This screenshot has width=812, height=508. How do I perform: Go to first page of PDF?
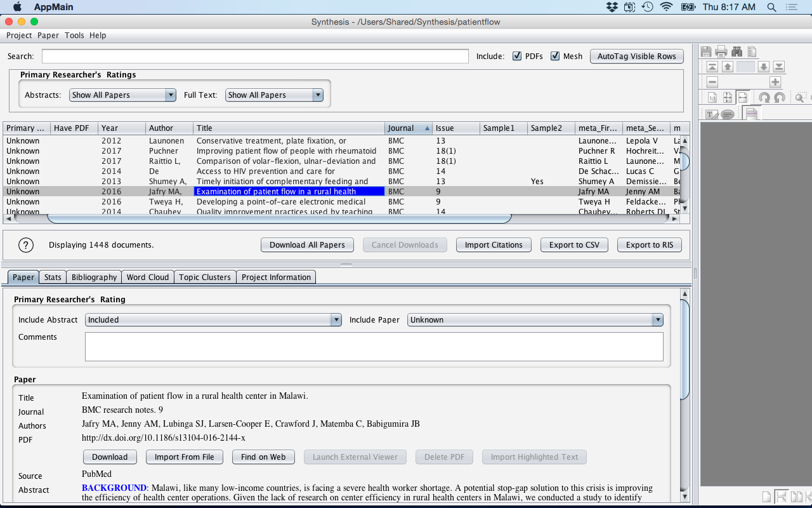click(x=712, y=67)
